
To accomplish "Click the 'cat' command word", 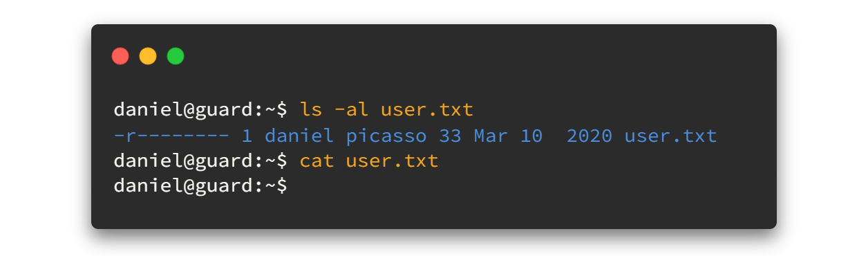I will point(317,161).
